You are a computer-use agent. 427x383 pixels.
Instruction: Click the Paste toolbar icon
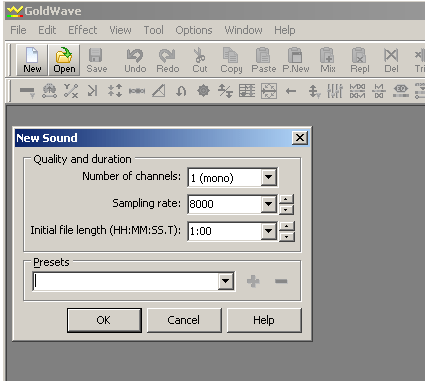coord(263,60)
